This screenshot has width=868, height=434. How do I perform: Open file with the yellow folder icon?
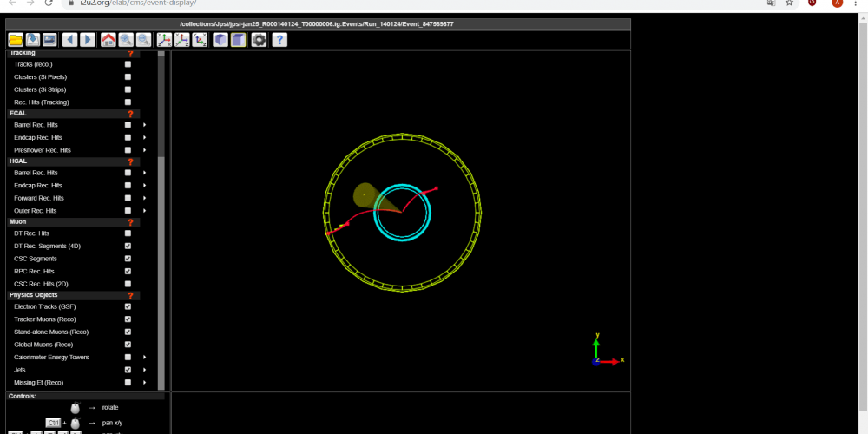tap(16, 40)
